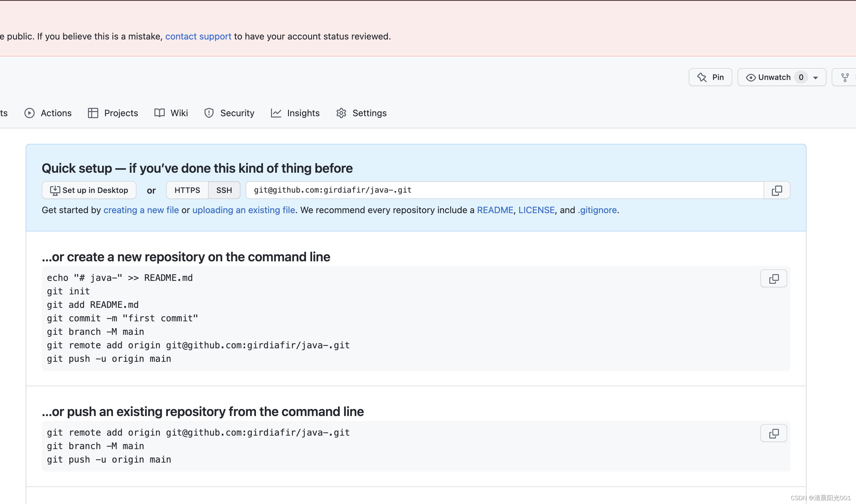Click uploading an existing file link
The height and width of the screenshot is (504, 856).
[x=244, y=210]
